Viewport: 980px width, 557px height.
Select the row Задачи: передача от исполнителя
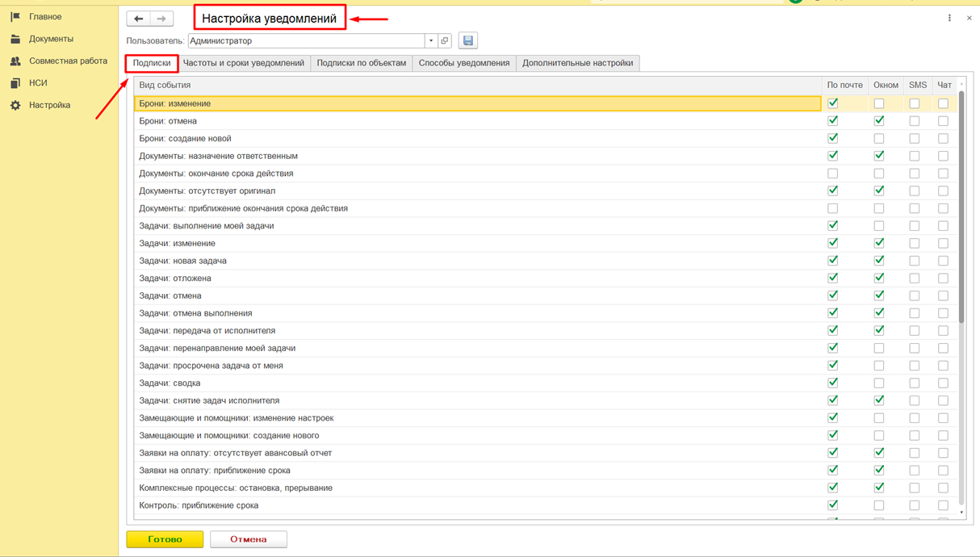[478, 331]
